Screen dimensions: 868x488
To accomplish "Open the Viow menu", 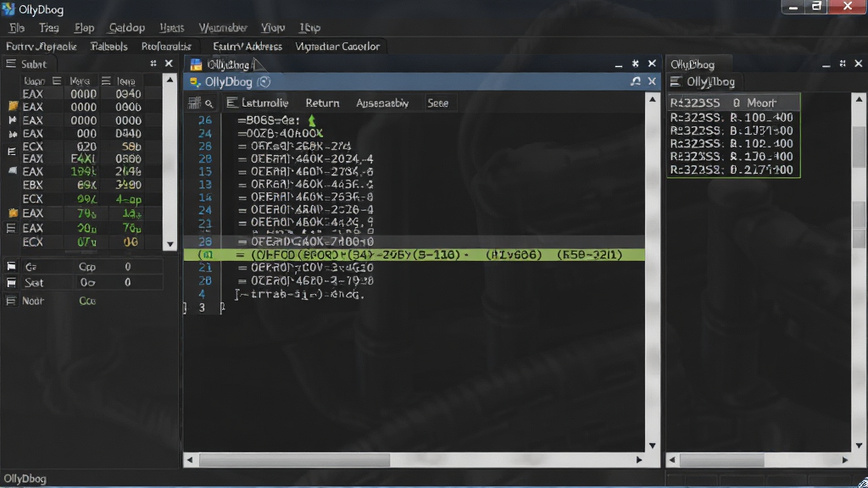I will pos(272,28).
